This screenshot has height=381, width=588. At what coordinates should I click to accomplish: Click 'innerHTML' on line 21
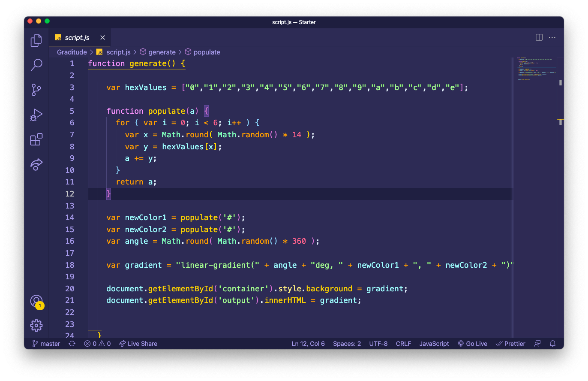[x=285, y=300]
